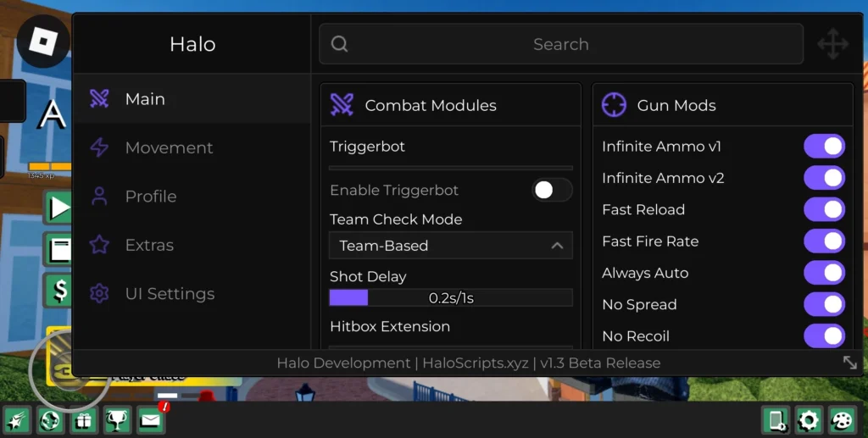Click the paint palette icon
The image size is (868, 438).
(x=842, y=419)
